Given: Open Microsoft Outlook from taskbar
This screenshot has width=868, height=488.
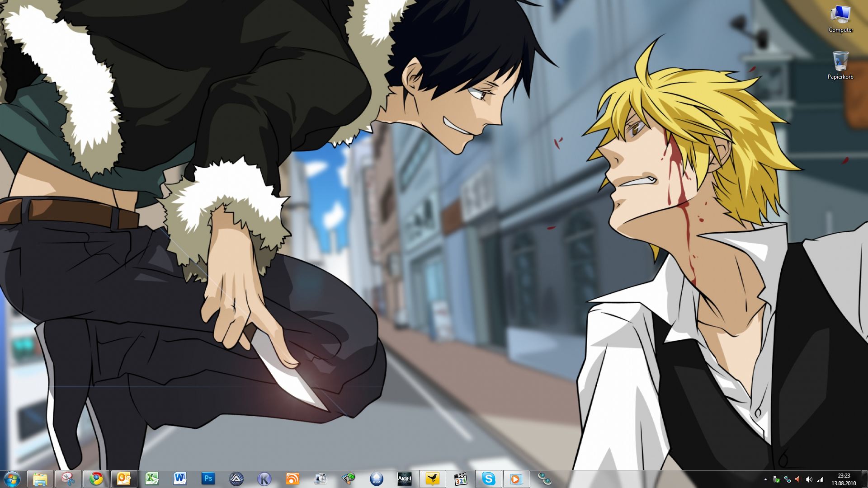Looking at the screenshot, I should click(x=124, y=479).
